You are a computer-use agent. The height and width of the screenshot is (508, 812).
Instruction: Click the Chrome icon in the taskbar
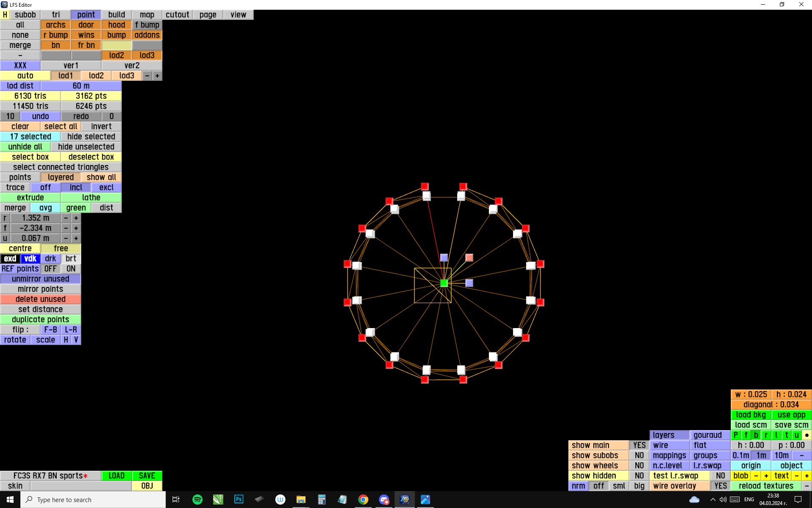click(x=363, y=500)
